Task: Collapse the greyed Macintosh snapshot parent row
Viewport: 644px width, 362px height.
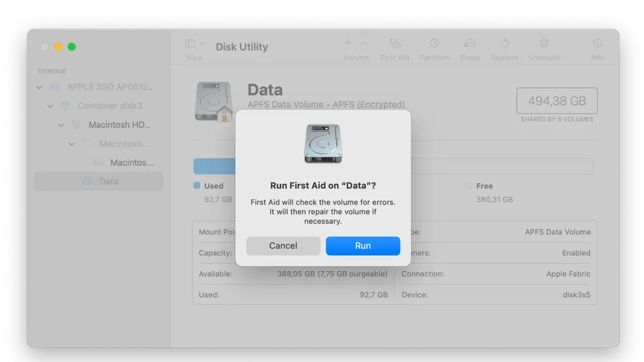Action: (71, 144)
